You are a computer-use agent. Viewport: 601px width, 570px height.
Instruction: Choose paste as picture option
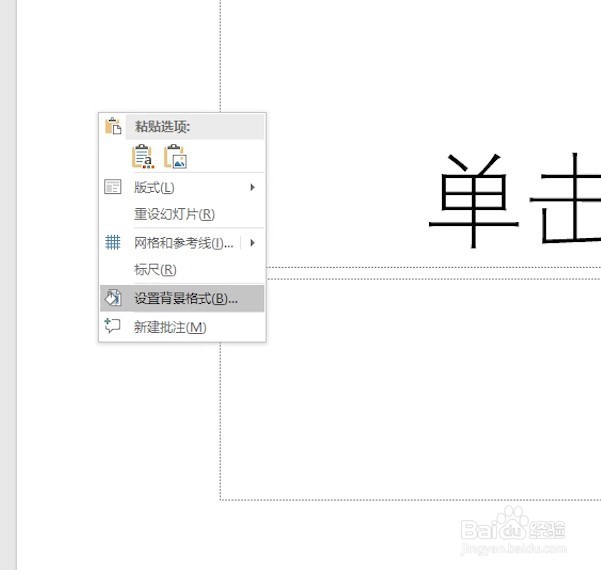point(176,156)
